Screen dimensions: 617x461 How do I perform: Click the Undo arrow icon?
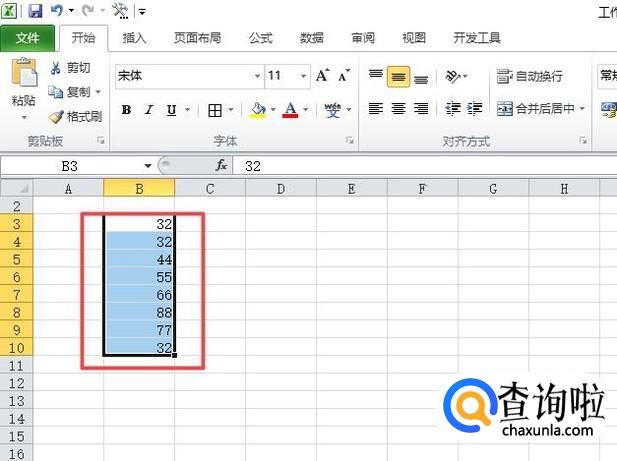click(57, 11)
